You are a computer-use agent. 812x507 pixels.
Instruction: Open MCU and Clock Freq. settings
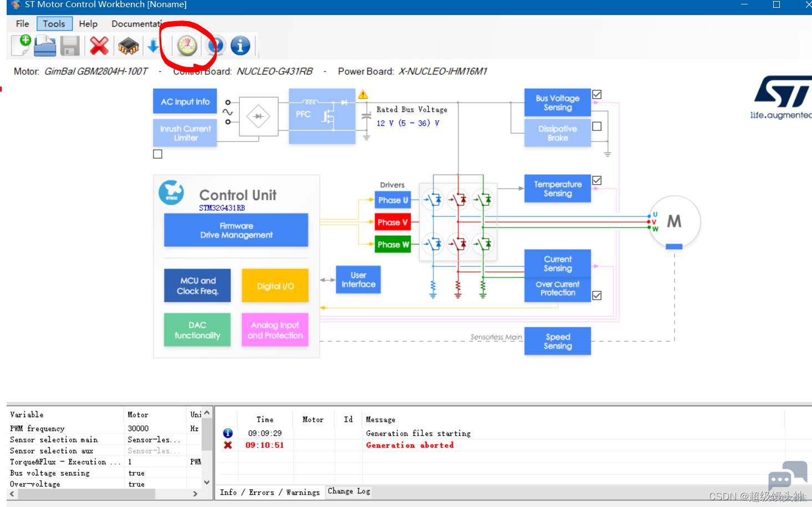pos(197,286)
